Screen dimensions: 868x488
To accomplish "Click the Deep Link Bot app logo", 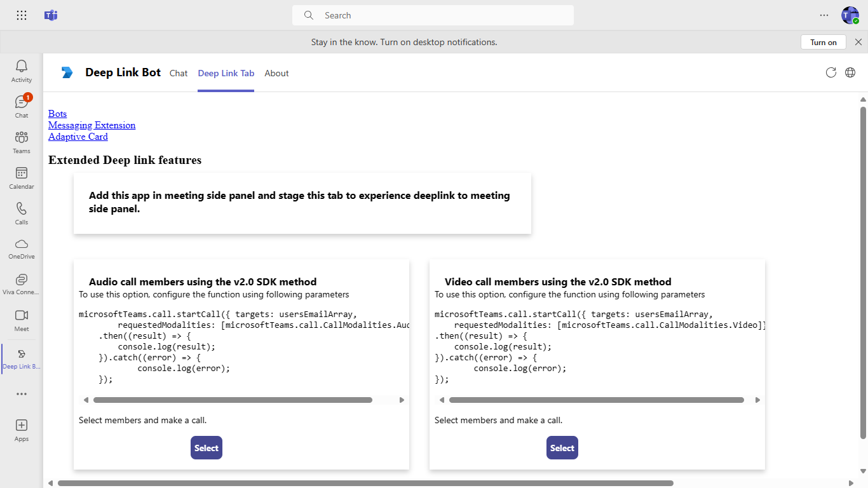I will point(67,72).
